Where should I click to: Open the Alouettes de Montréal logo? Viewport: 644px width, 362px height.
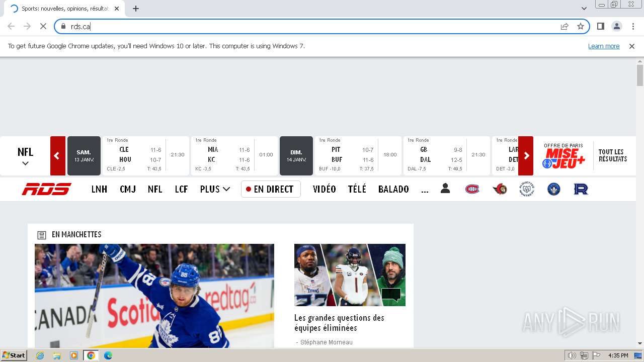click(527, 189)
